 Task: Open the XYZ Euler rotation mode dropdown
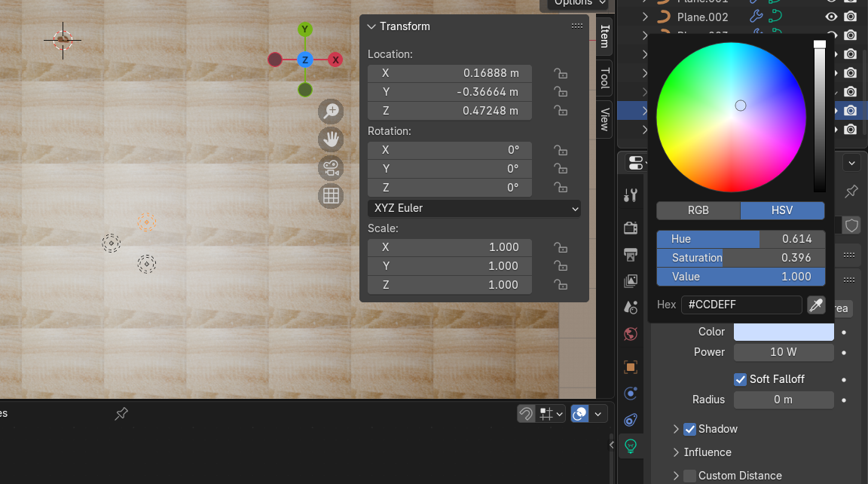(474, 208)
